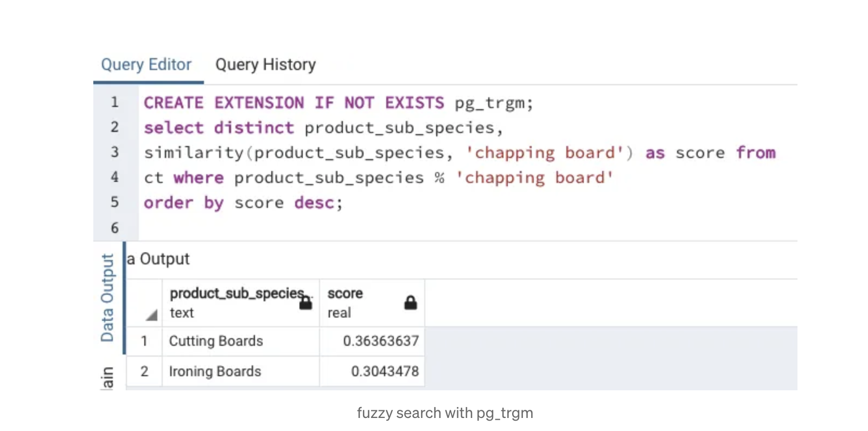Click lock icon in score column header
The image size is (868, 431).
pos(411,302)
